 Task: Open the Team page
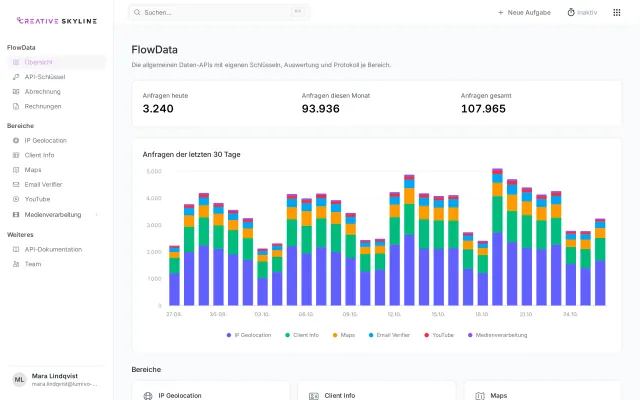point(57,264)
